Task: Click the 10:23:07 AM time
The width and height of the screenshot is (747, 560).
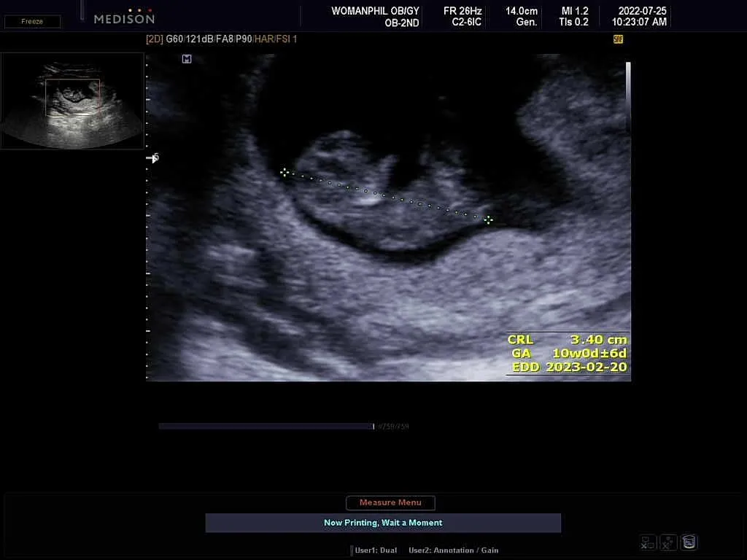Action: [x=639, y=22]
